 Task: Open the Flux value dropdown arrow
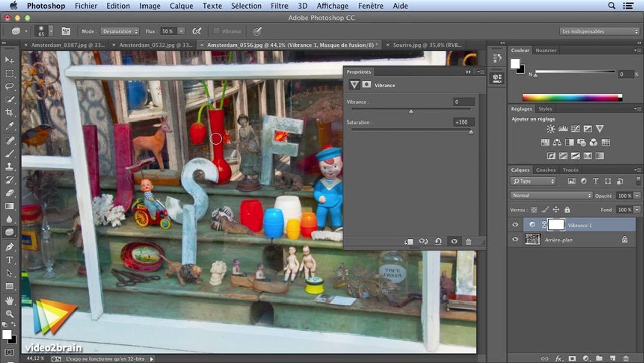click(x=181, y=31)
